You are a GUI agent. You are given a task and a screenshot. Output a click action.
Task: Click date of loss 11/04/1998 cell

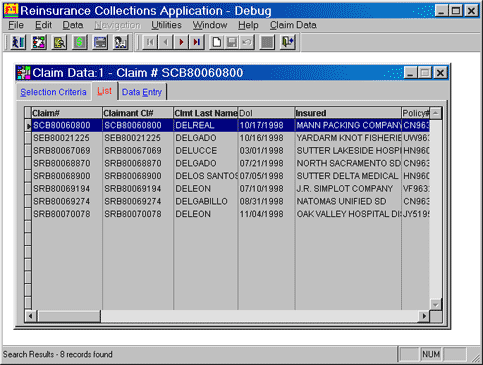(266, 214)
